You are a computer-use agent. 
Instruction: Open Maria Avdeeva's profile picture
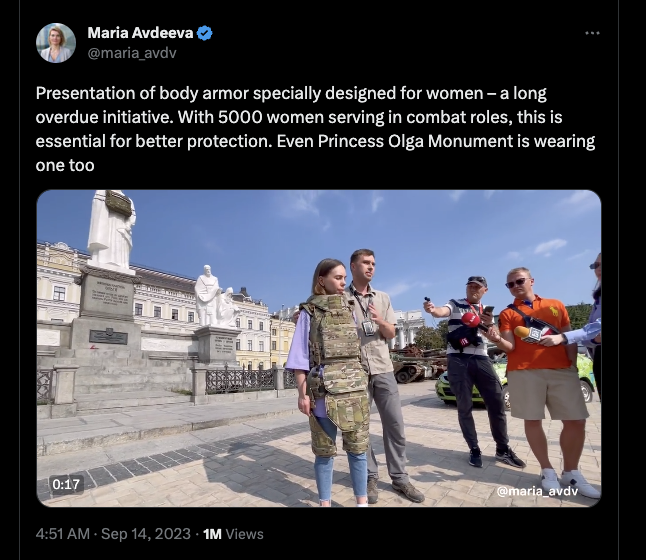(x=56, y=43)
